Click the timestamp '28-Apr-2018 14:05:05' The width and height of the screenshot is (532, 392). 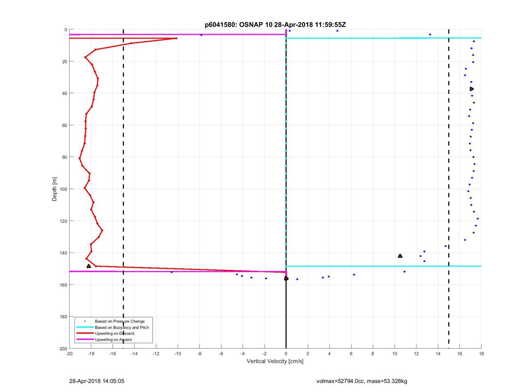(x=96, y=381)
